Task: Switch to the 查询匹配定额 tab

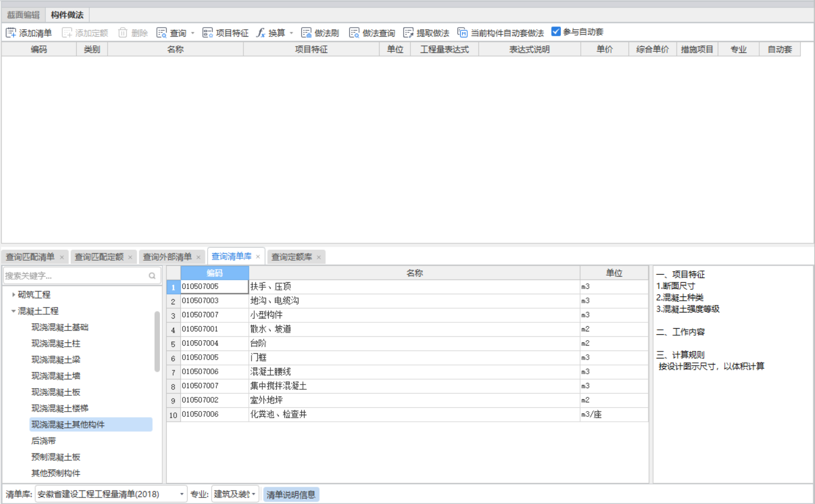Action: tap(99, 257)
